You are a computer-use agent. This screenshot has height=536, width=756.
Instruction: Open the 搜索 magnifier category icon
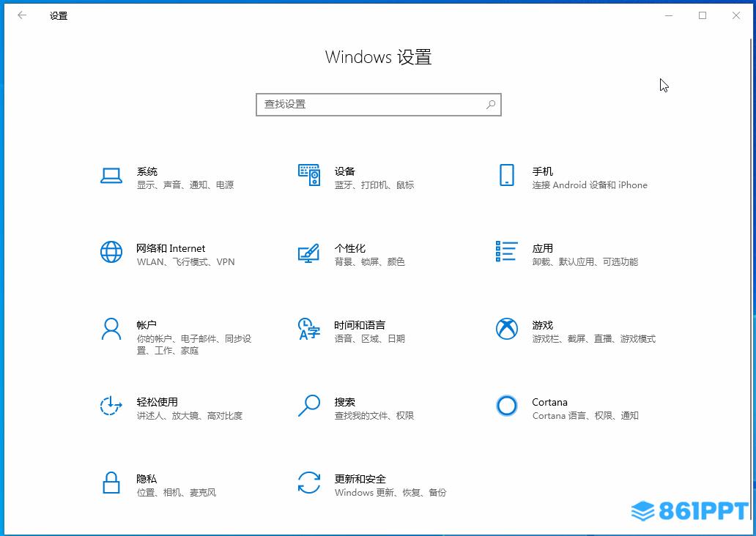pyautogui.click(x=308, y=406)
